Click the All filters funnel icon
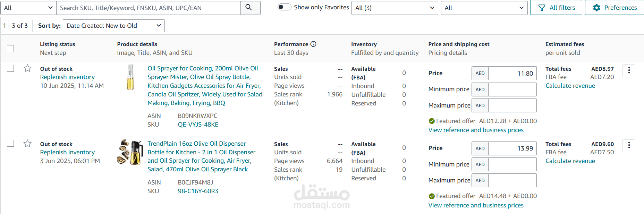The image size is (644, 214). pos(542,8)
